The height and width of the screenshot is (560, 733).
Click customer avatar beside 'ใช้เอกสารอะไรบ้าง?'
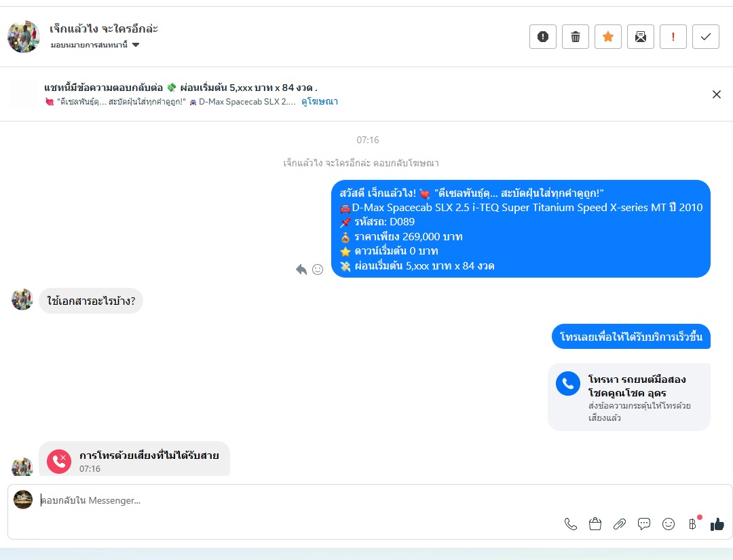22,299
